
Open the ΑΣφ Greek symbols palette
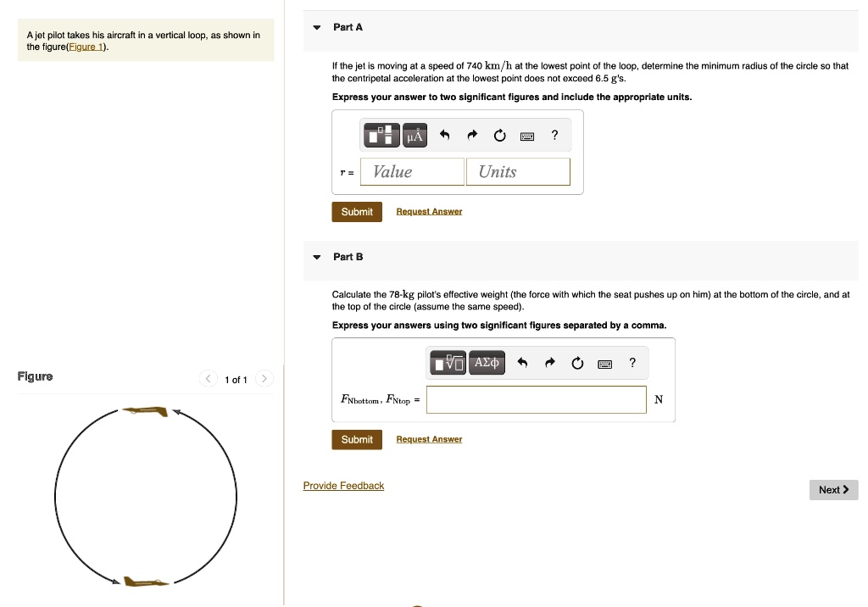coord(486,362)
